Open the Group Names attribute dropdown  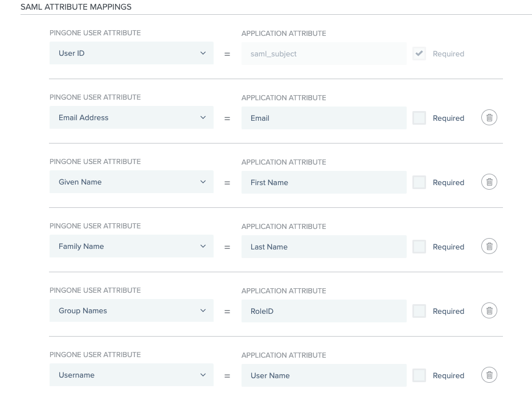[x=131, y=311]
